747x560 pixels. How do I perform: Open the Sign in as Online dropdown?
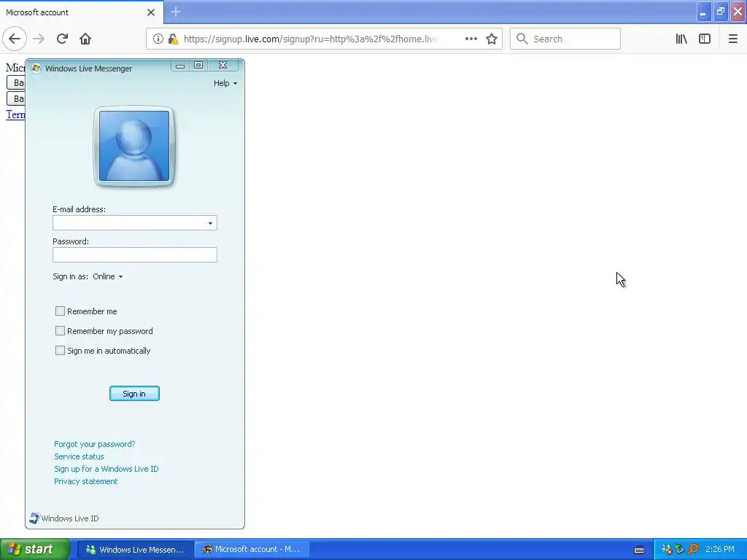tap(108, 276)
